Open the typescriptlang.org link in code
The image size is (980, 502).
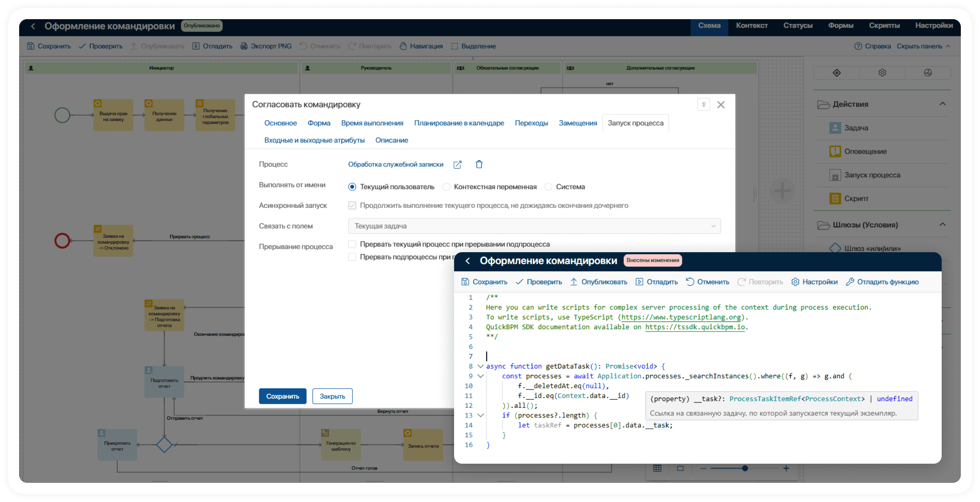681,317
